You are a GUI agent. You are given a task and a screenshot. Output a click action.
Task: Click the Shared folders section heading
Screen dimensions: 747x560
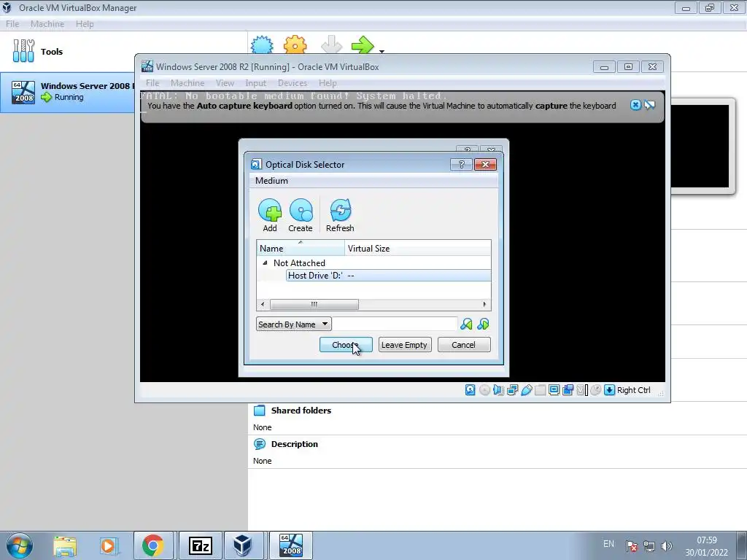pyautogui.click(x=301, y=411)
